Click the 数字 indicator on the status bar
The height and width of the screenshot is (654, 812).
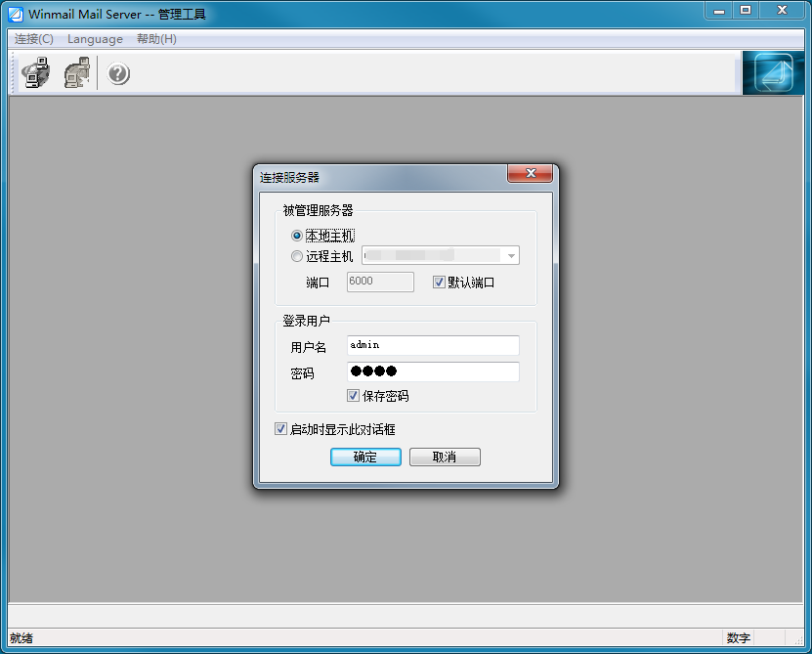coord(739,637)
